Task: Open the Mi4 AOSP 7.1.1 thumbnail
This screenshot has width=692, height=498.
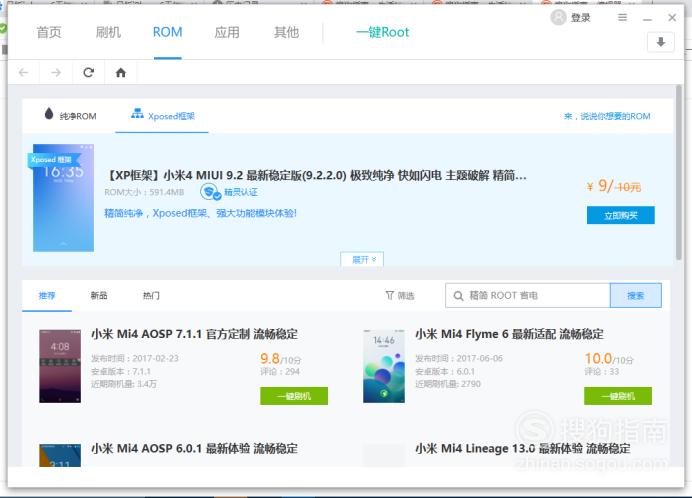Action: point(60,366)
